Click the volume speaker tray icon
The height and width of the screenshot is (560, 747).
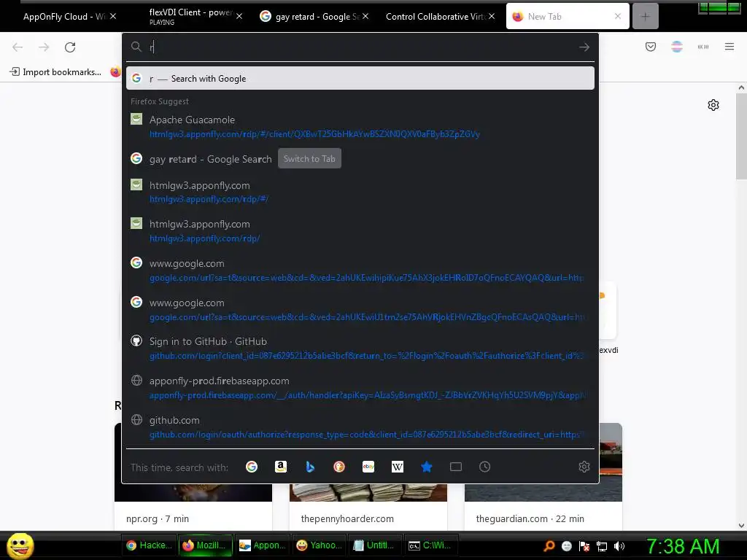(619, 546)
